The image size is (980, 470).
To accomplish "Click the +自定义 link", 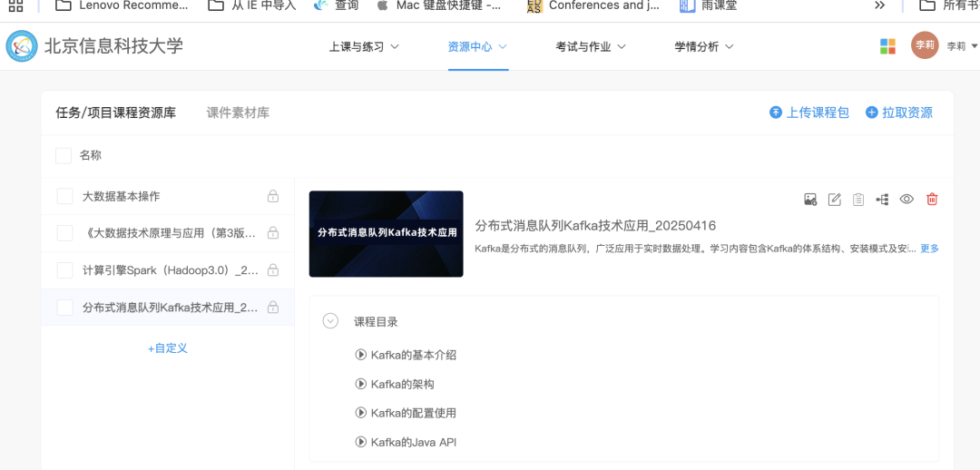I will [x=168, y=348].
